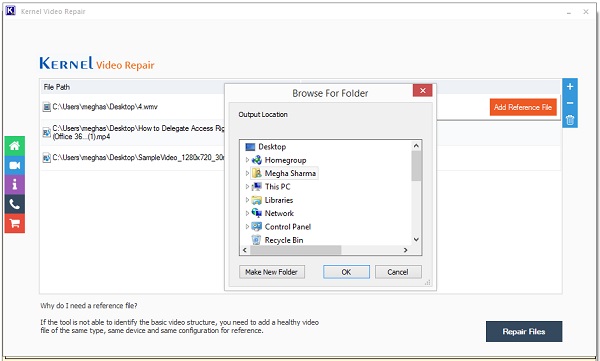
Task: Click the plus add file icon
Action: click(x=570, y=87)
